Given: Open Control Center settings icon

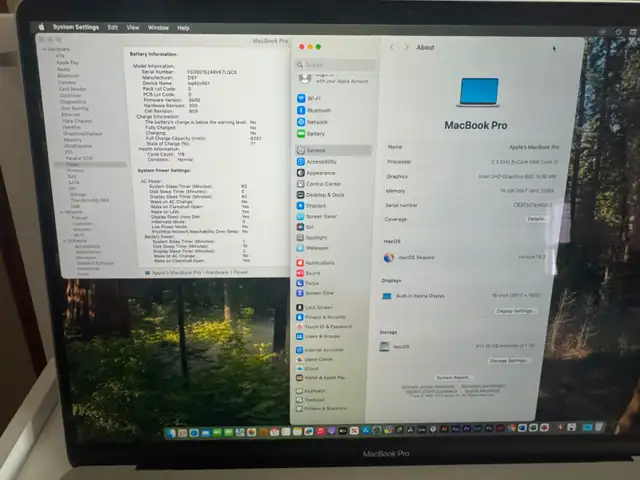Looking at the screenshot, I should tap(300, 184).
